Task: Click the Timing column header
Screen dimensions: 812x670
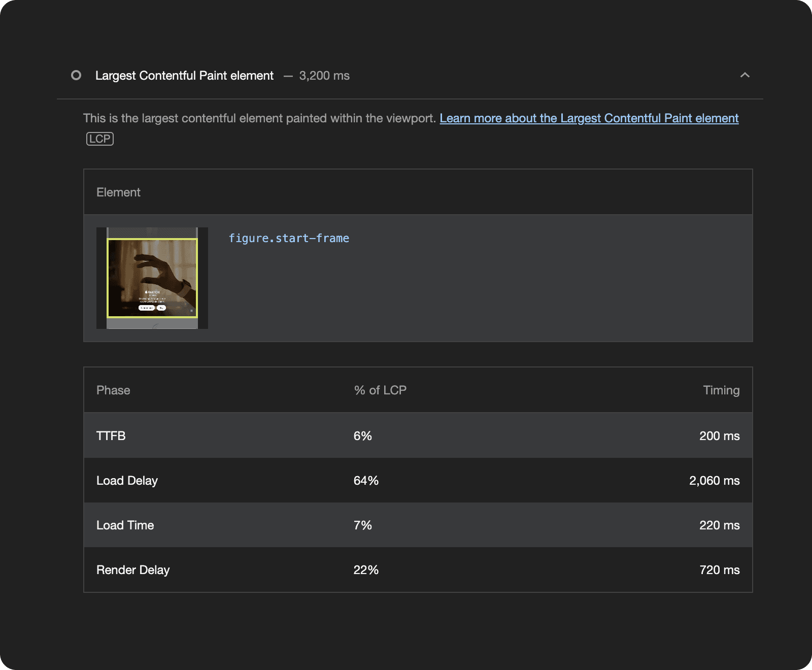Action: click(721, 390)
